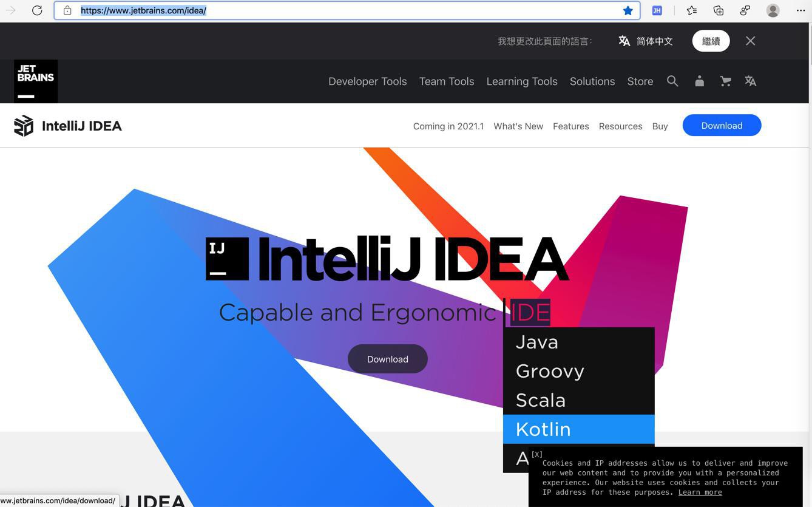Image resolution: width=812 pixels, height=507 pixels.
Task: Open the favorites list icon
Action: pyautogui.click(x=692, y=10)
